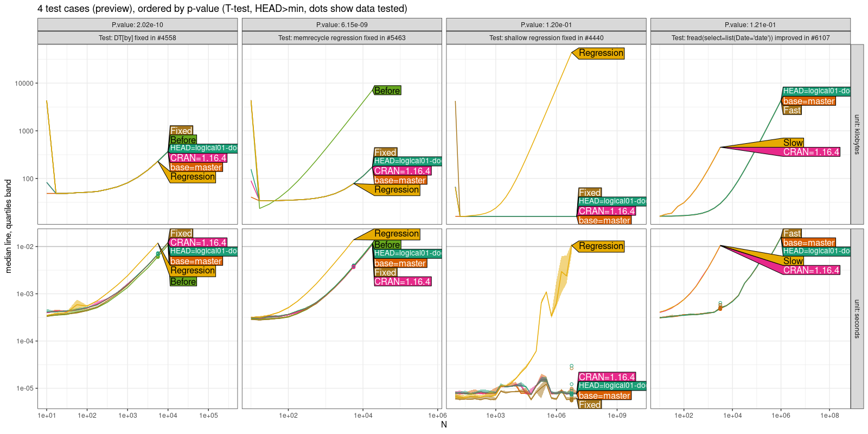Select the 'P.value: 2.02e-10' facet header

(137, 25)
